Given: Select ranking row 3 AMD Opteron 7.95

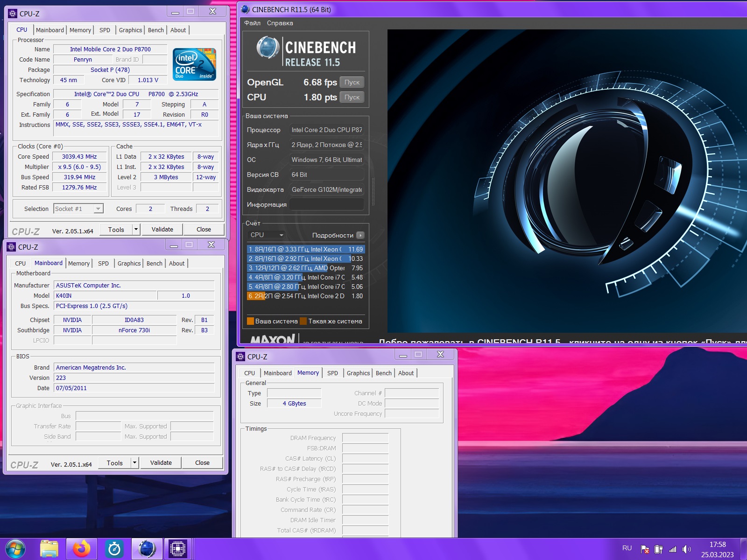Looking at the screenshot, I should click(x=305, y=268).
